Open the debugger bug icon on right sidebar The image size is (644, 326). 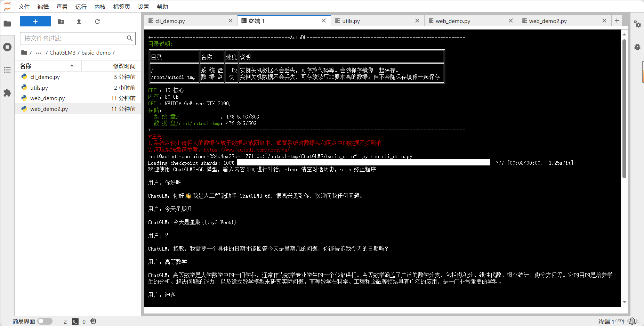pos(637,47)
